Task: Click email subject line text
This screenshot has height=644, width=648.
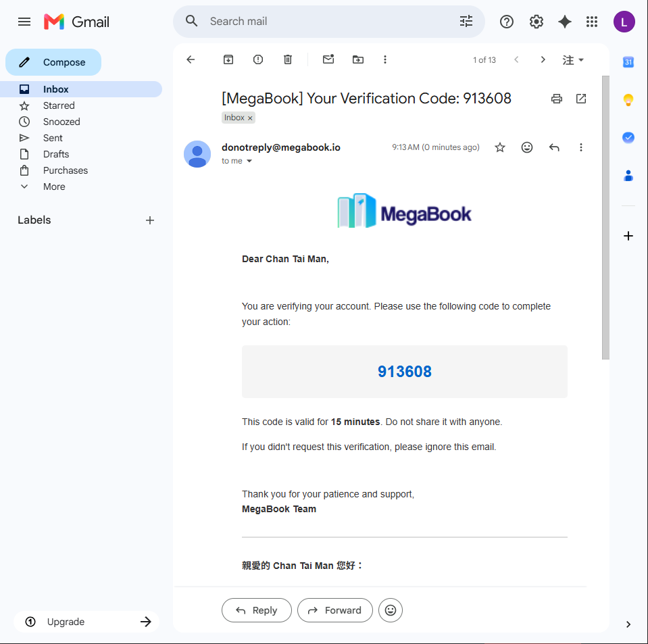Action: (x=366, y=99)
